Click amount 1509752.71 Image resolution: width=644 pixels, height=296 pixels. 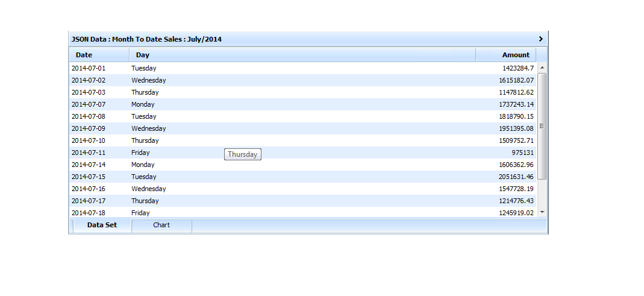516,140
